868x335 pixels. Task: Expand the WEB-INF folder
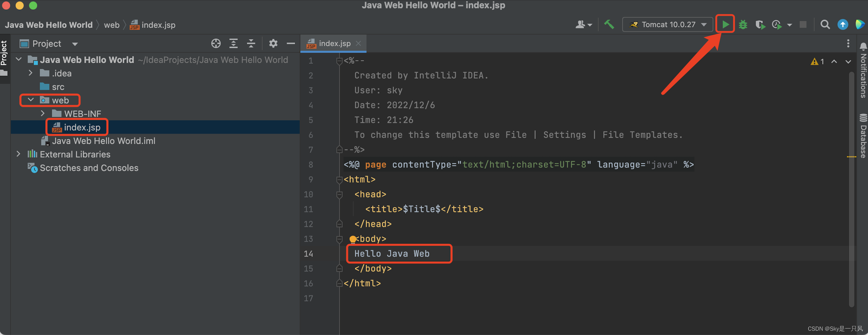42,113
